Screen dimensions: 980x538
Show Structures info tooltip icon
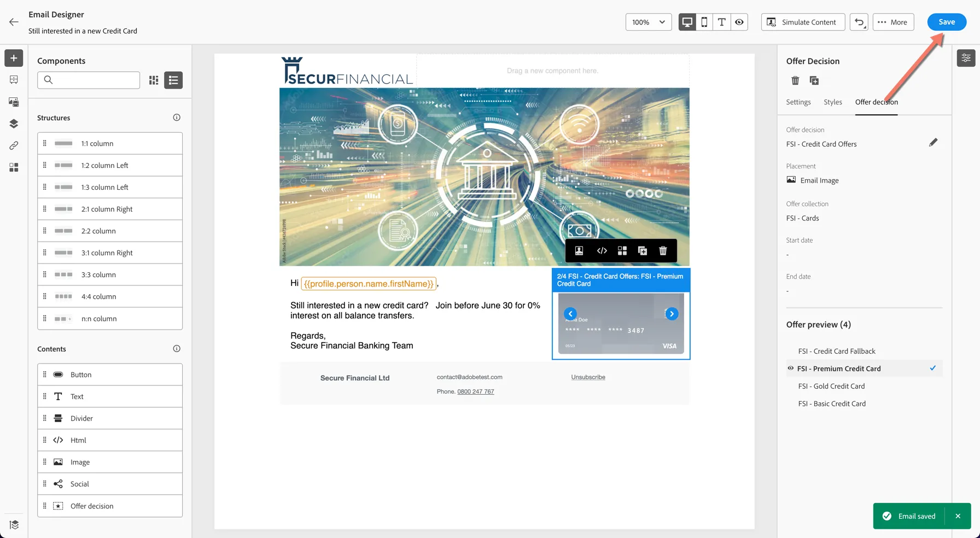(x=177, y=118)
